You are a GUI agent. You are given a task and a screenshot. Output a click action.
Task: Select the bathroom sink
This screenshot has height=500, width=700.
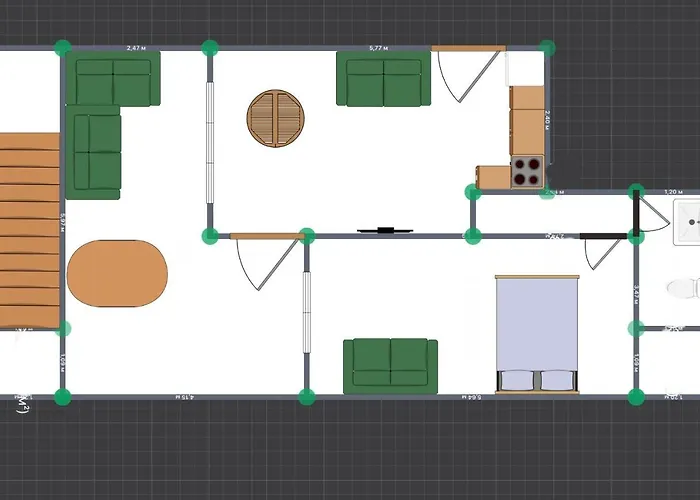(687, 216)
